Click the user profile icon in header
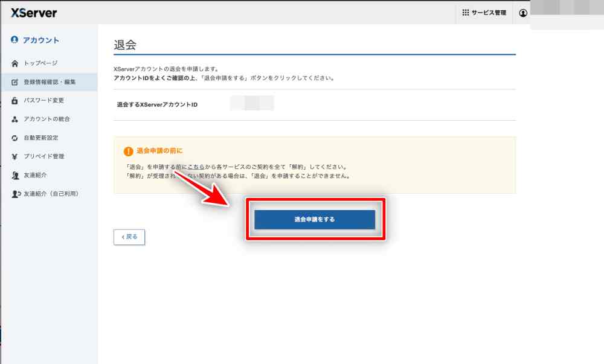This screenshot has height=364, width=604. pyautogui.click(x=523, y=13)
